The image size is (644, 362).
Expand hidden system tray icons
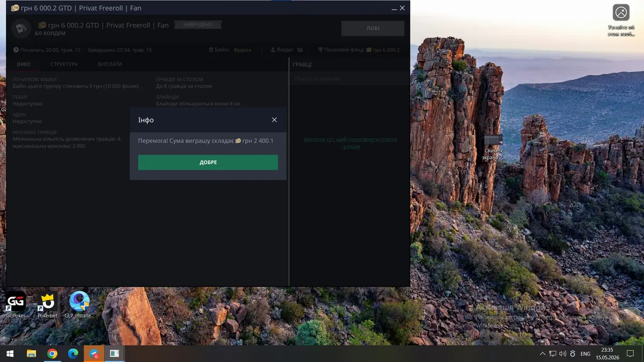coord(543,354)
